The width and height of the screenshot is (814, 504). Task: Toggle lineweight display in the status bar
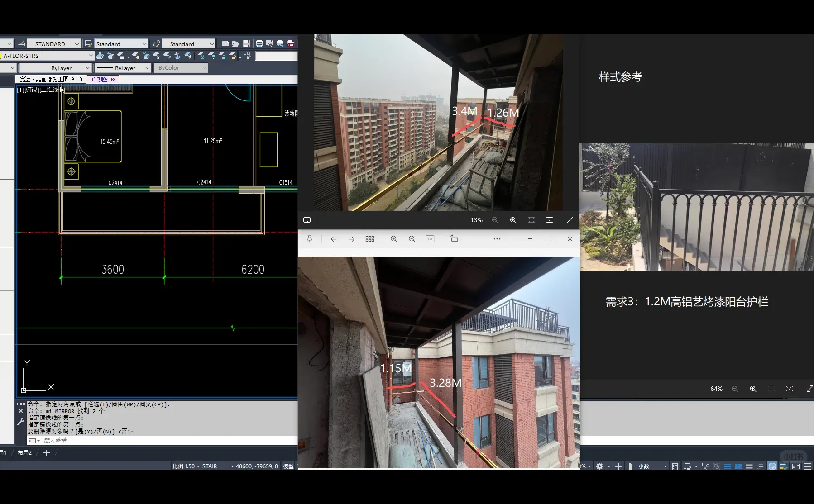pyautogui.click(x=727, y=466)
